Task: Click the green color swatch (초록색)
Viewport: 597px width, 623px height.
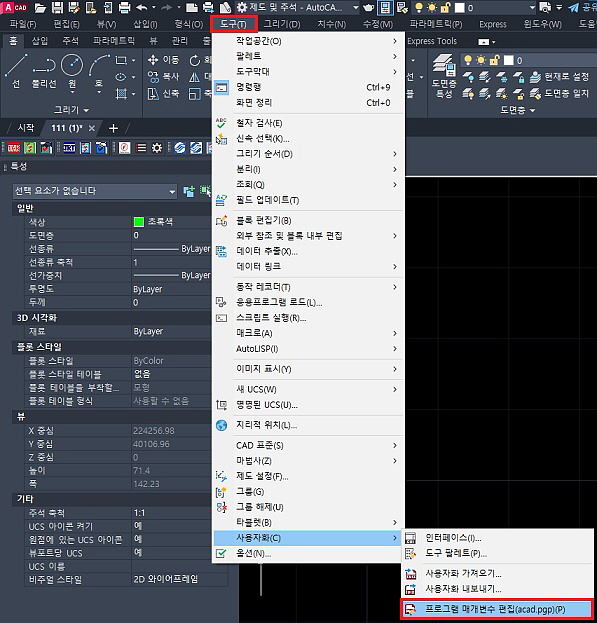Action: [139, 222]
